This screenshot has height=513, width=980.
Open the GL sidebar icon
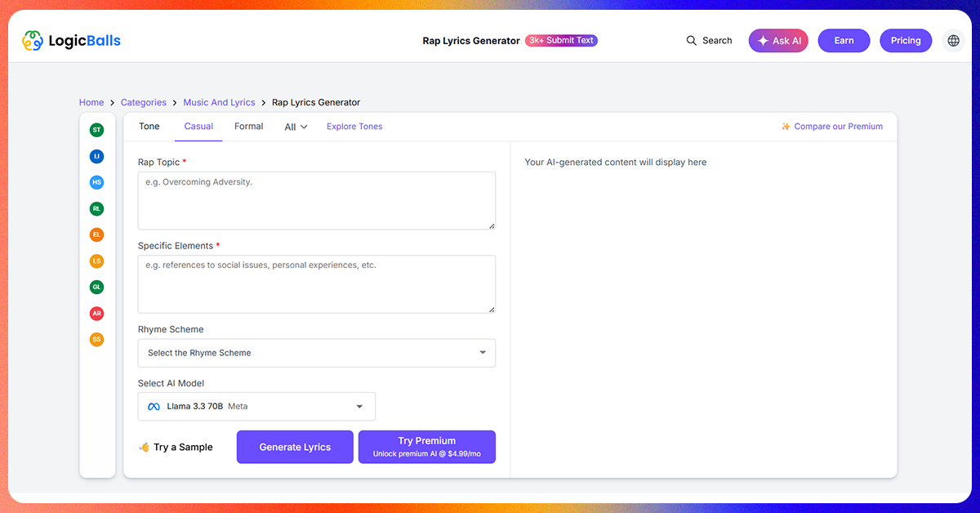(x=97, y=287)
